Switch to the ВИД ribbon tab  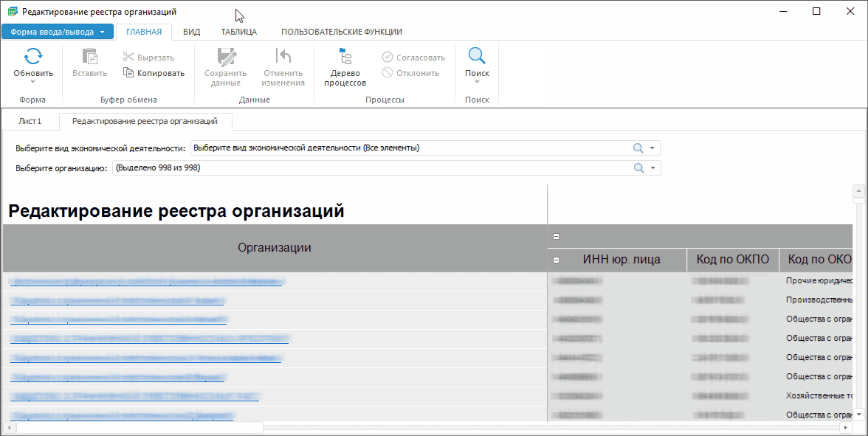[192, 32]
